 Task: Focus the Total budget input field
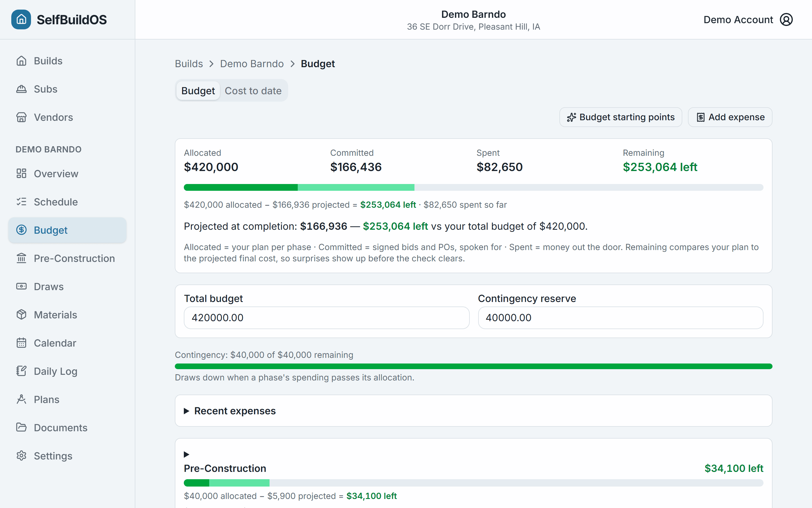click(326, 317)
